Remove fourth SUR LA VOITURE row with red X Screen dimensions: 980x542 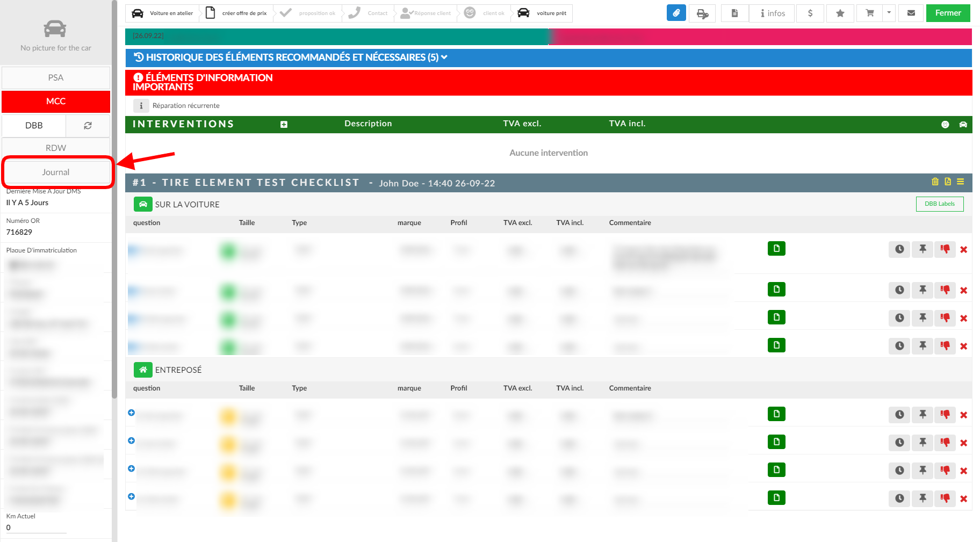tap(964, 346)
